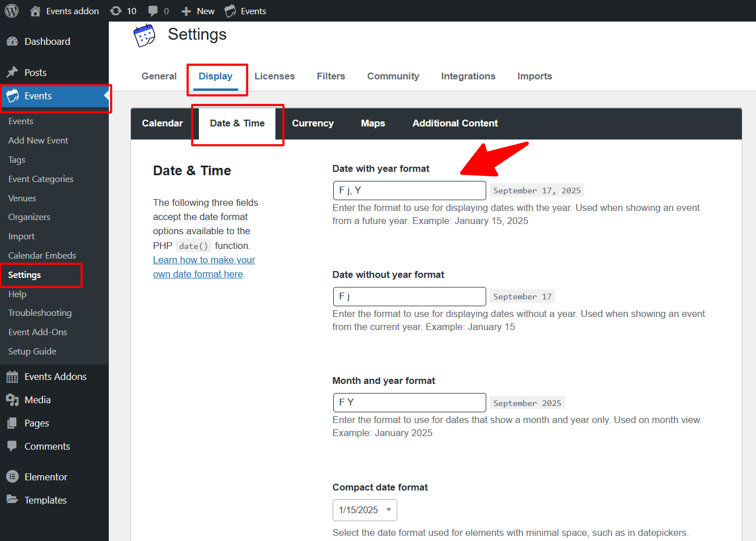756x541 pixels.
Task: Open the updates icon showing 10
Action: [116, 11]
